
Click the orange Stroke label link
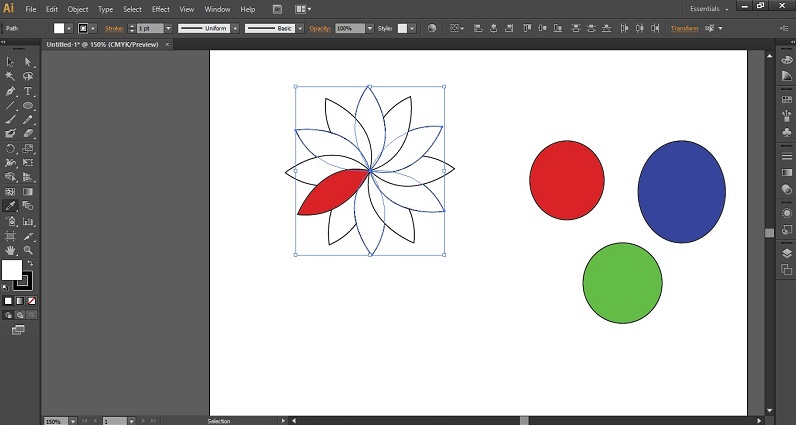(x=115, y=29)
